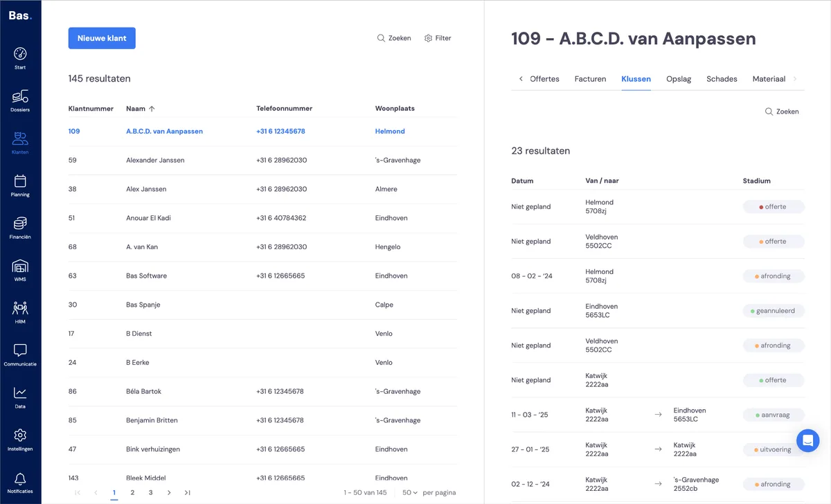Viewport: 831px width, 504px height.
Task: Go to page 3
Action: coord(150,493)
